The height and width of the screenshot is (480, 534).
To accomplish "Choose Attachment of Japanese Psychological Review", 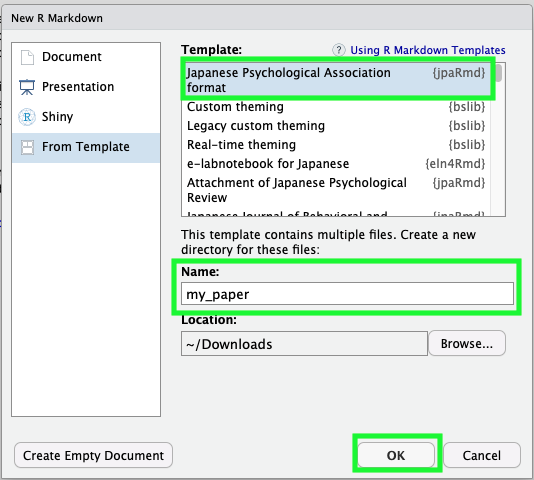I will (x=336, y=190).
